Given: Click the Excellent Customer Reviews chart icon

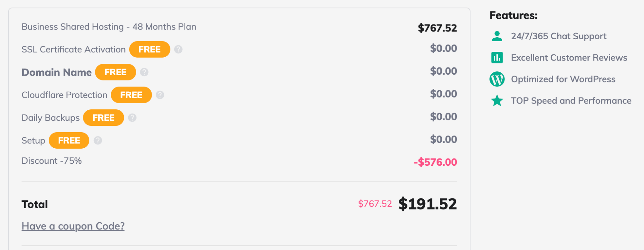Looking at the screenshot, I should [496, 58].
